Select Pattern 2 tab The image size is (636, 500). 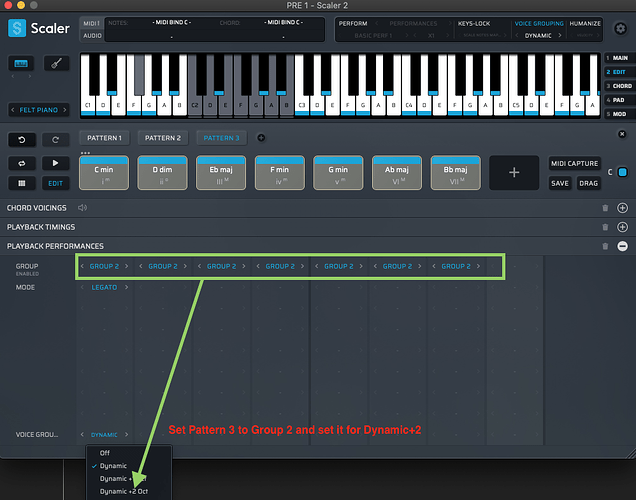tap(163, 138)
